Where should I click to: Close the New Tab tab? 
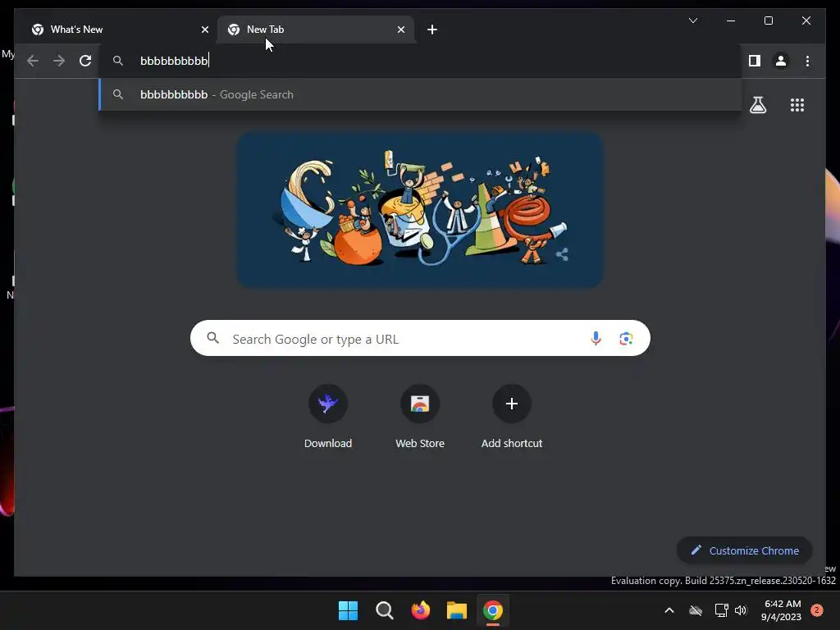tap(400, 30)
